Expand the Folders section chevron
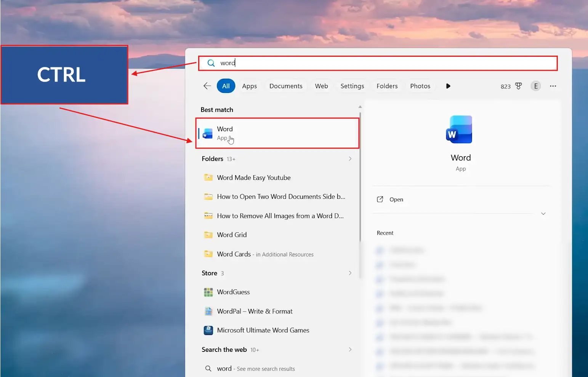 pos(350,159)
